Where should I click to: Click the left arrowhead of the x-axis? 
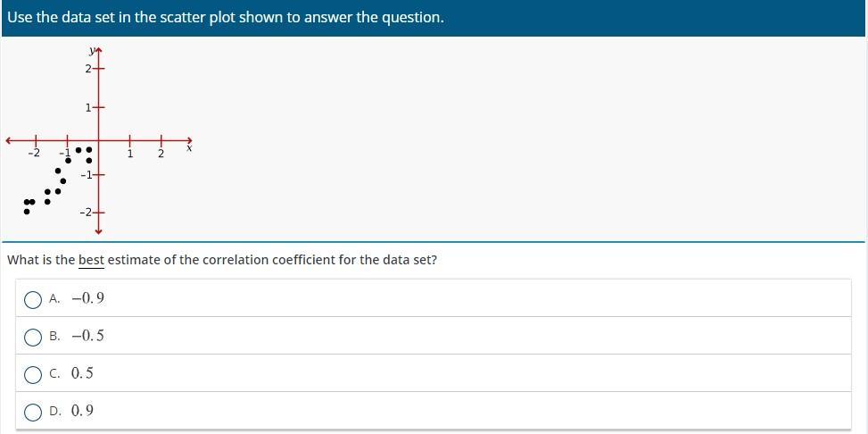coord(9,140)
